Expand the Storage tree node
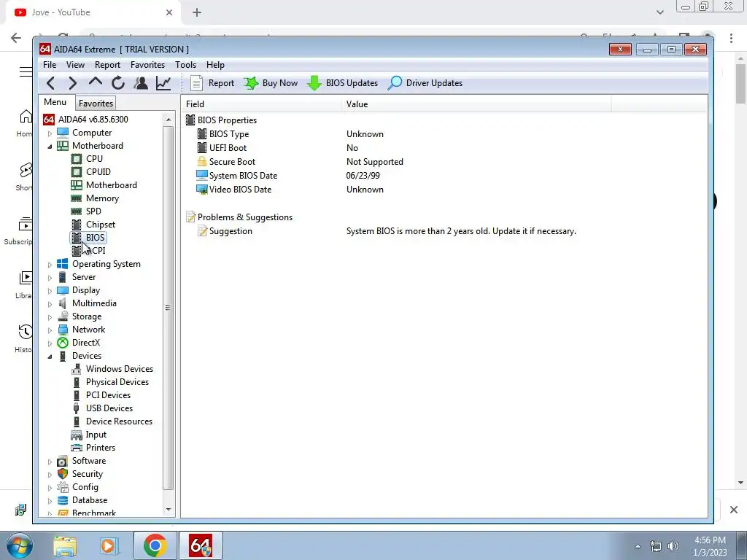The image size is (747, 560). pos(50,317)
